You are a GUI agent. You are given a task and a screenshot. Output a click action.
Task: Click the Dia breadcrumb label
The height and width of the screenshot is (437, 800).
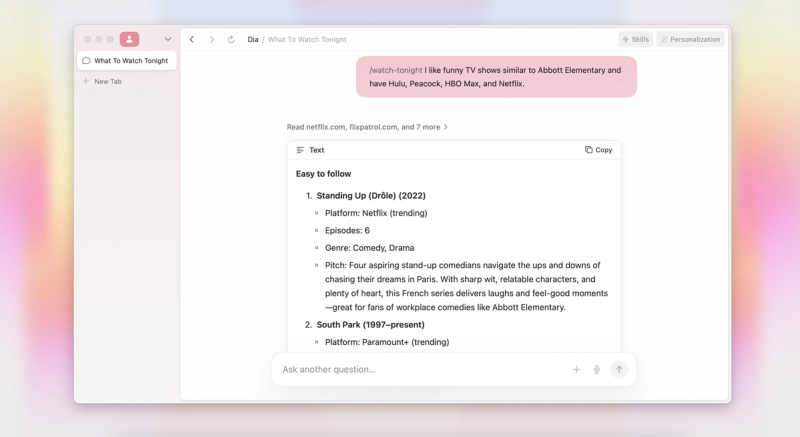click(253, 39)
